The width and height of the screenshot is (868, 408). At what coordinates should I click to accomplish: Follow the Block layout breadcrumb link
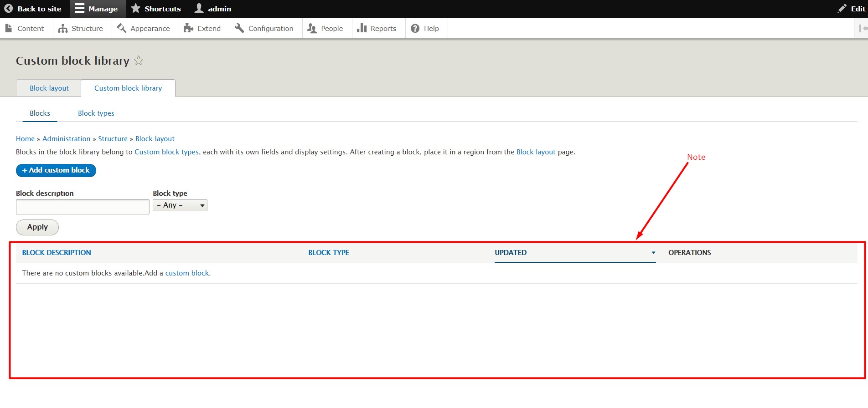click(x=155, y=138)
